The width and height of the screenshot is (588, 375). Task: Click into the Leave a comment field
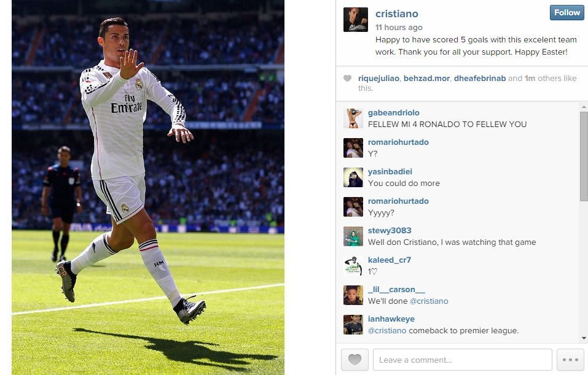tap(463, 360)
